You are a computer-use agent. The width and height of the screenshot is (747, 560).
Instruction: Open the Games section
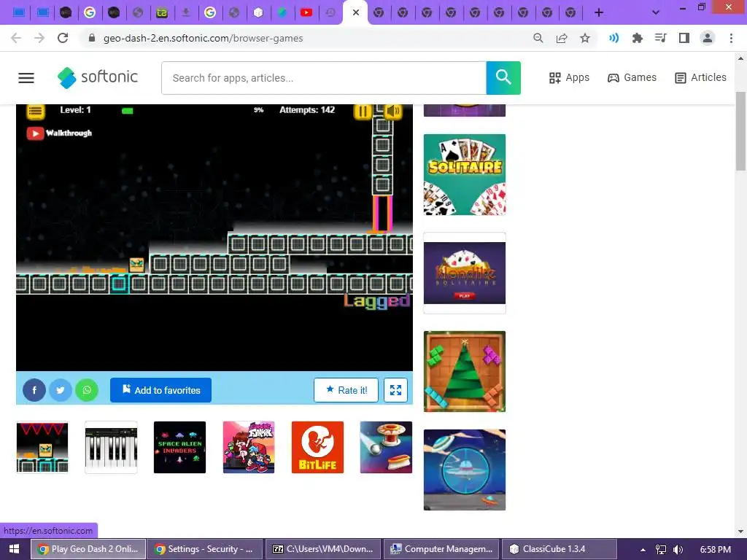click(632, 77)
